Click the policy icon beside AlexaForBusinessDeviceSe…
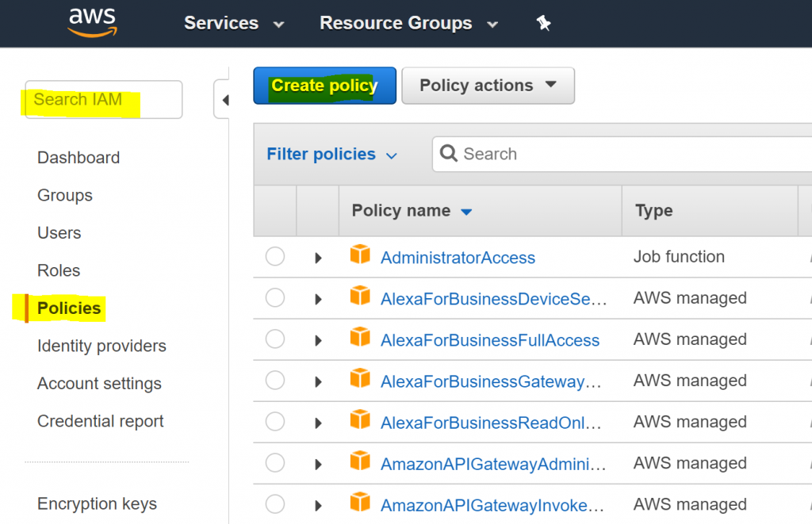 click(x=360, y=296)
